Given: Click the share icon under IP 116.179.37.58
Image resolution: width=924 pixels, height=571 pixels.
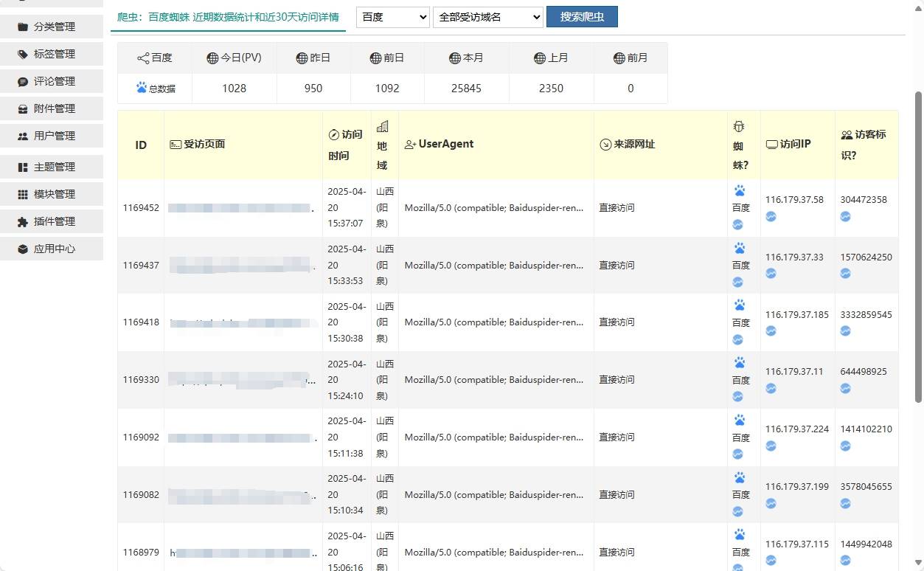Looking at the screenshot, I should coord(771,216).
